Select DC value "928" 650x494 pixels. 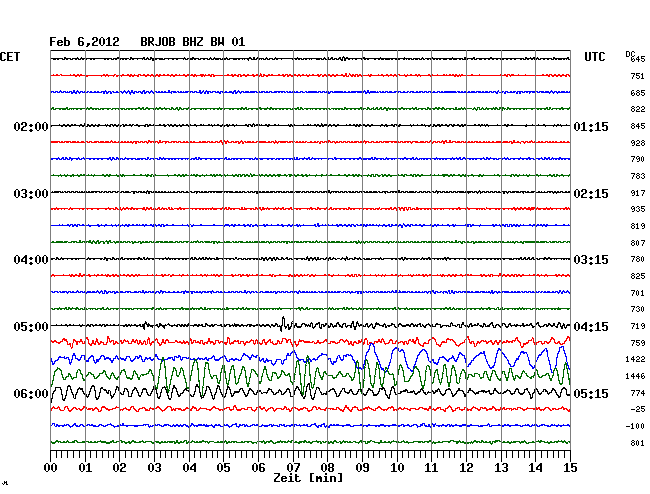click(x=638, y=143)
